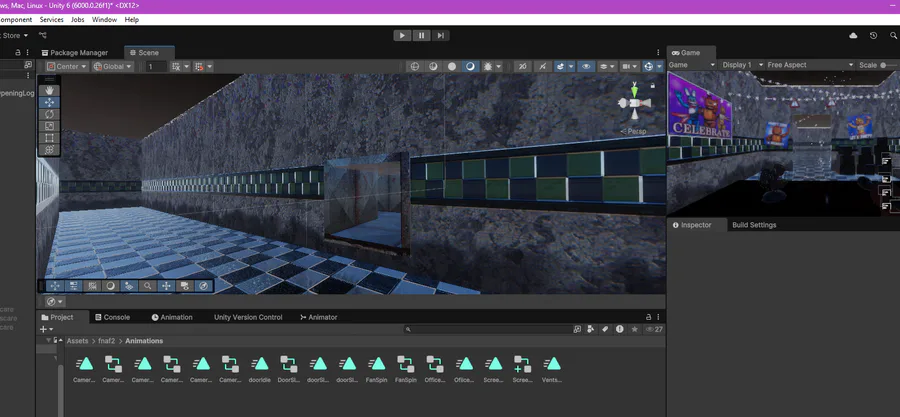Toggle the Project panel lock
The image size is (900, 417).
tap(649, 317)
